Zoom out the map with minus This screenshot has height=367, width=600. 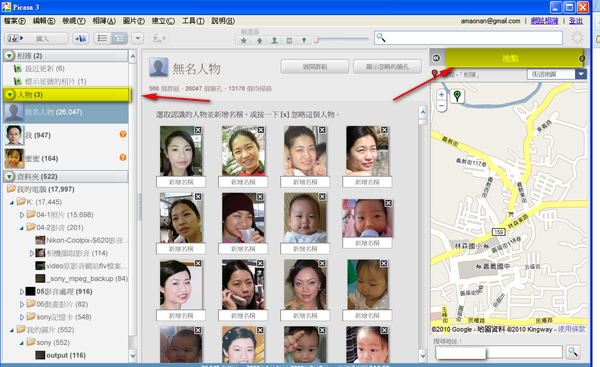[x=442, y=106]
